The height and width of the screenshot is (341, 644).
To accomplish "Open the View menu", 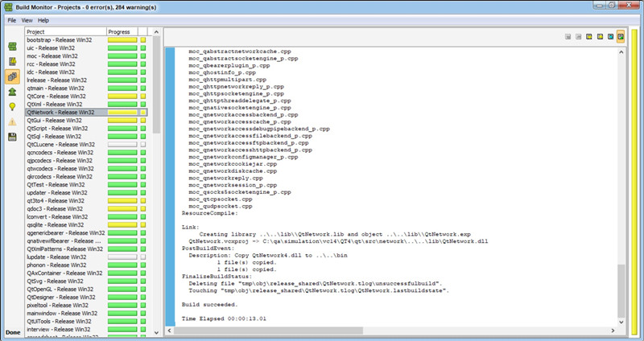I will pos(27,20).
